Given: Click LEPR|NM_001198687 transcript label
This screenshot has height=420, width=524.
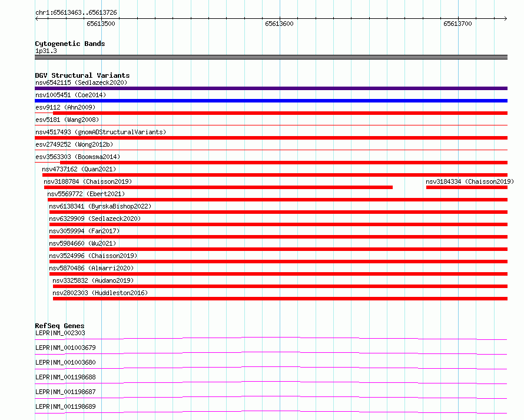Looking at the screenshot, I should (65, 392).
